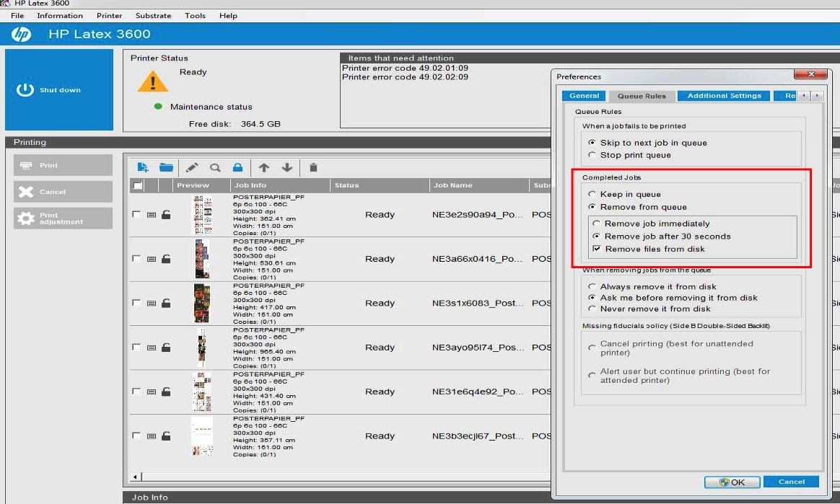Open the Printer menu

(109, 16)
